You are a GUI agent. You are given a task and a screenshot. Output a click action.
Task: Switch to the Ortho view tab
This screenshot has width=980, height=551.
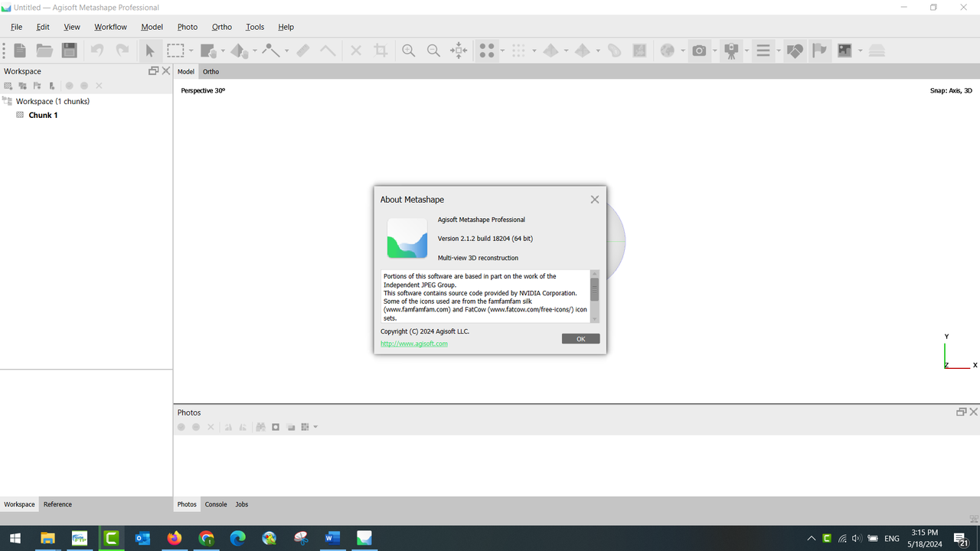click(211, 71)
